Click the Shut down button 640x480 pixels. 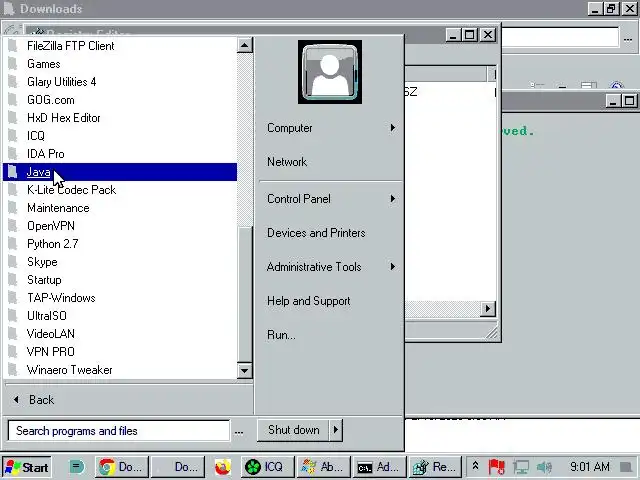click(x=293, y=430)
